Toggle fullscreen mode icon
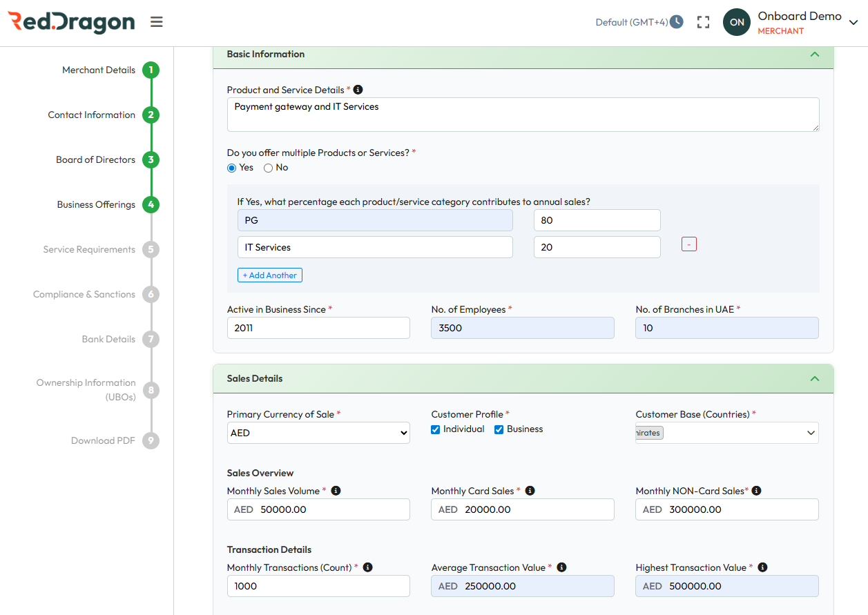The height and width of the screenshot is (615, 868). click(703, 22)
